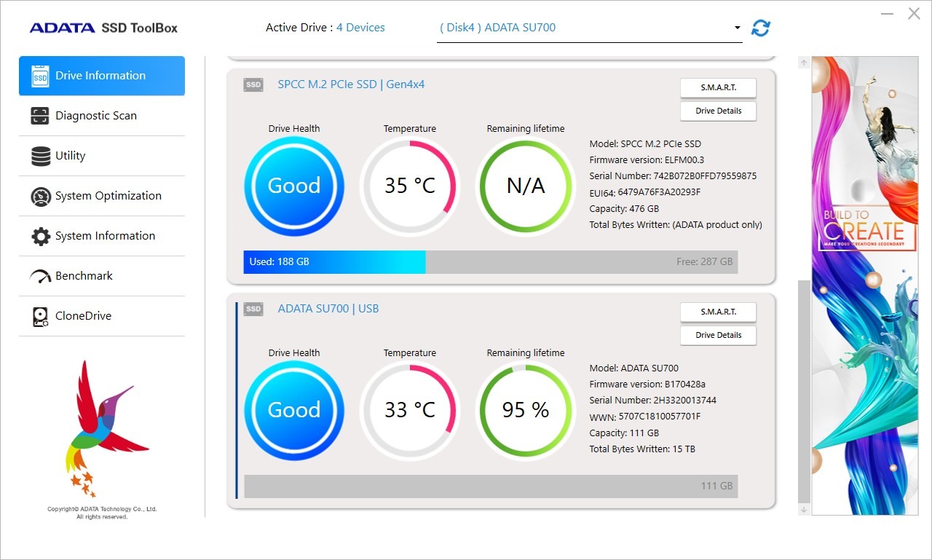Click the SPCC drive Good health circle
932x560 pixels.
[294, 186]
